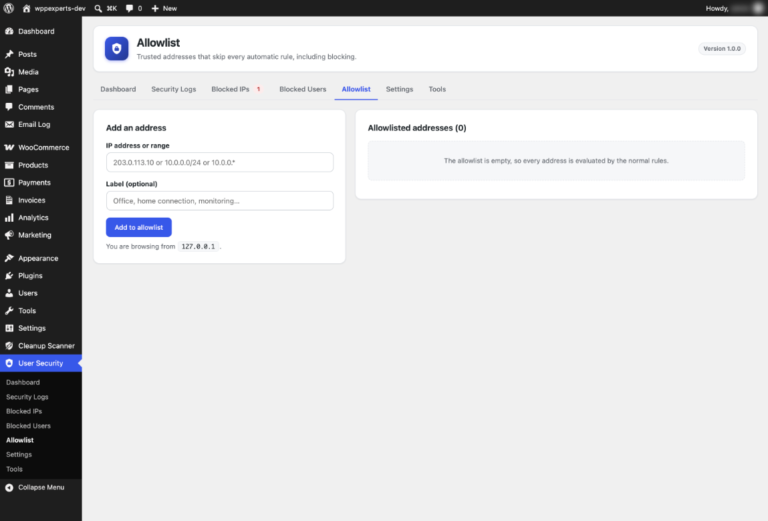This screenshot has width=768, height=521.
Task: Click the plus New icon in admin bar
Action: coord(155,8)
